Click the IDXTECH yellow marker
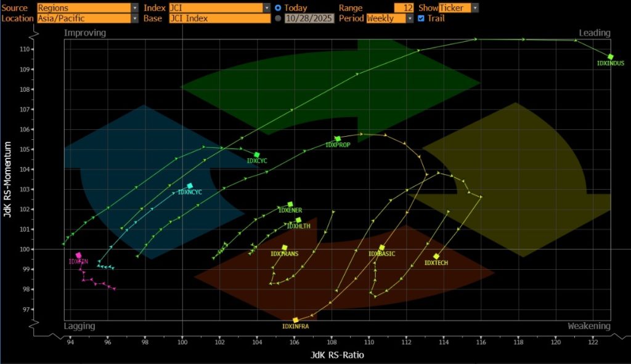The width and height of the screenshot is (631, 364). (x=436, y=257)
